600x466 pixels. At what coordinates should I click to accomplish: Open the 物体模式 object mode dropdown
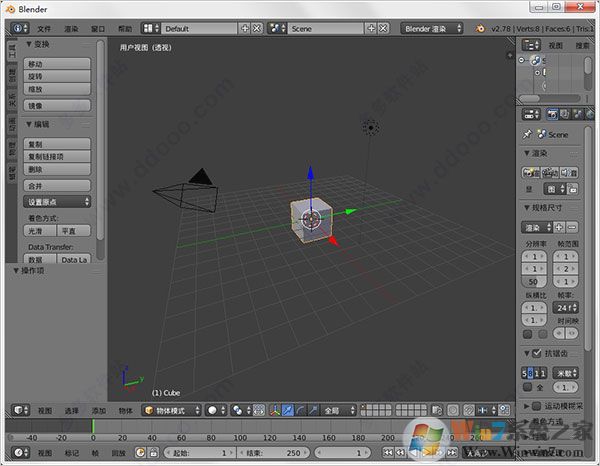point(171,410)
